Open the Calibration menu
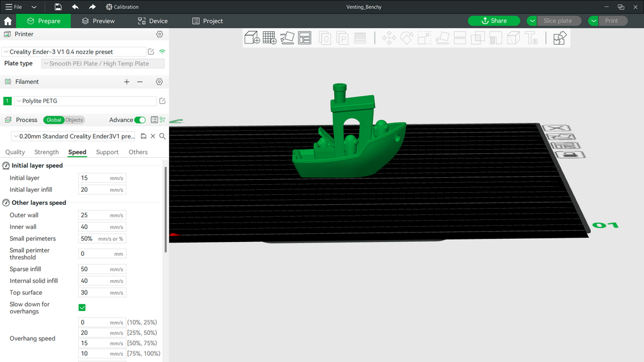The image size is (644, 362). 122,7
